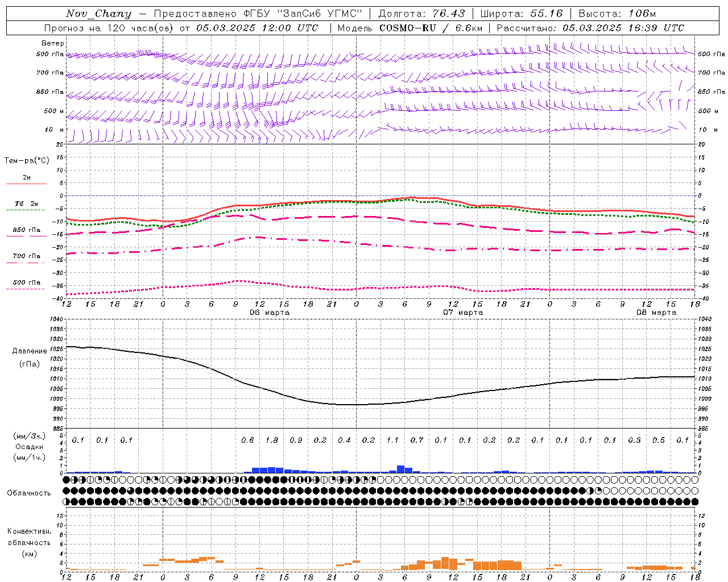Click the 3-hour precipitation value "0.7"
This screenshot has height=582, width=728.
(417, 440)
